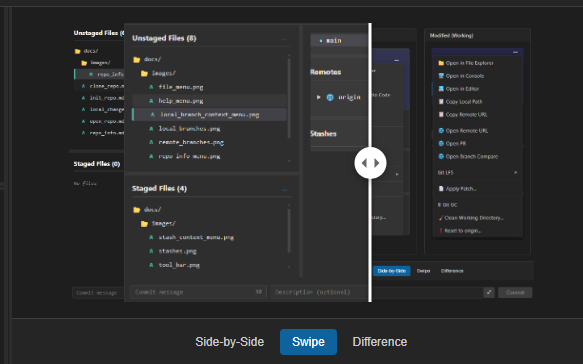This screenshot has height=364, width=583.
Task: Click the small Swipe label inside the compared image
Action: pyautogui.click(x=423, y=271)
